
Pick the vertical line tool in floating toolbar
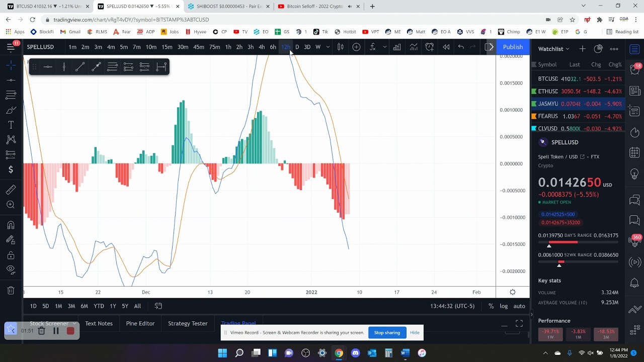point(64,67)
